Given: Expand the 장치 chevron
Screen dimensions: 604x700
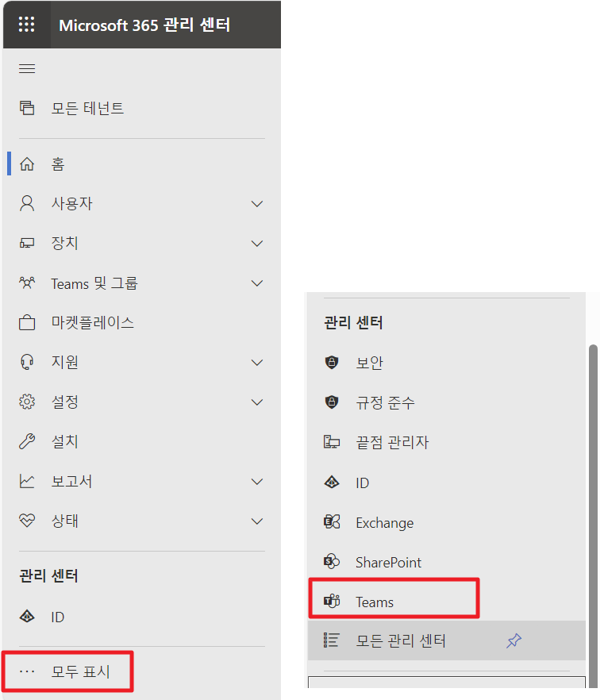Looking at the screenshot, I should (x=257, y=244).
